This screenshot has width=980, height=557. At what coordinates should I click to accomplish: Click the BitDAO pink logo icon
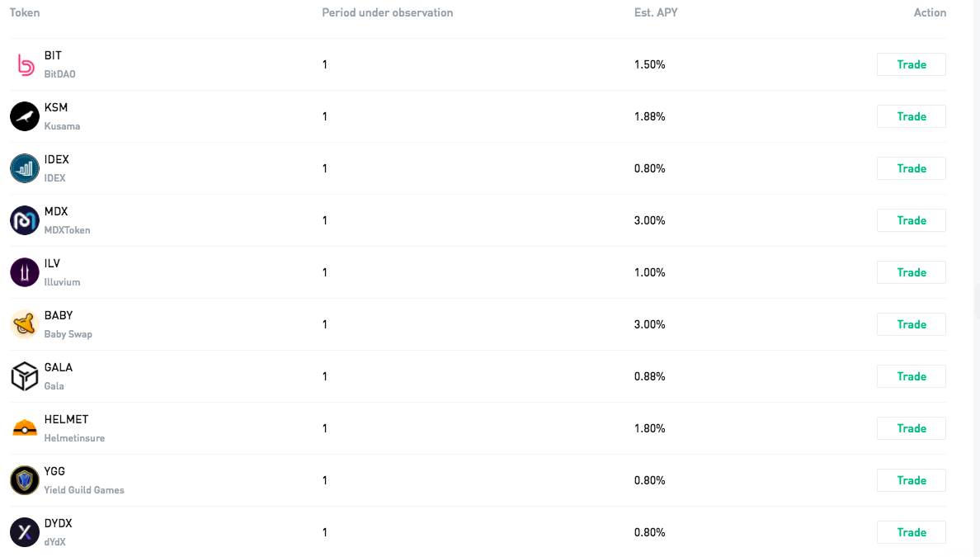[x=25, y=64]
